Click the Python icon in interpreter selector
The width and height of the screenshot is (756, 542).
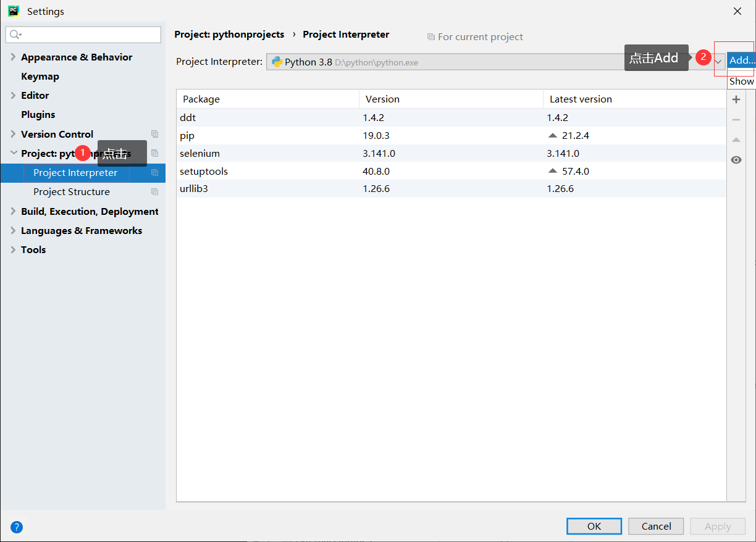tap(276, 62)
